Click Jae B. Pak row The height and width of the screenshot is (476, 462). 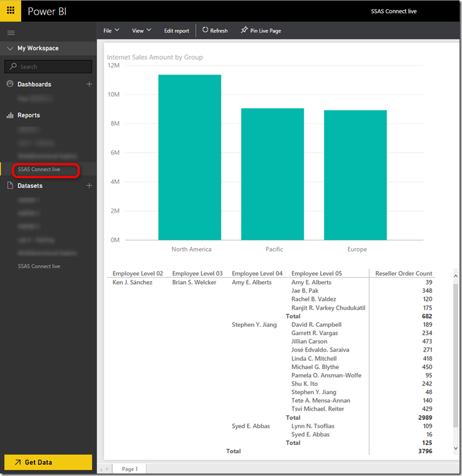tap(305, 291)
